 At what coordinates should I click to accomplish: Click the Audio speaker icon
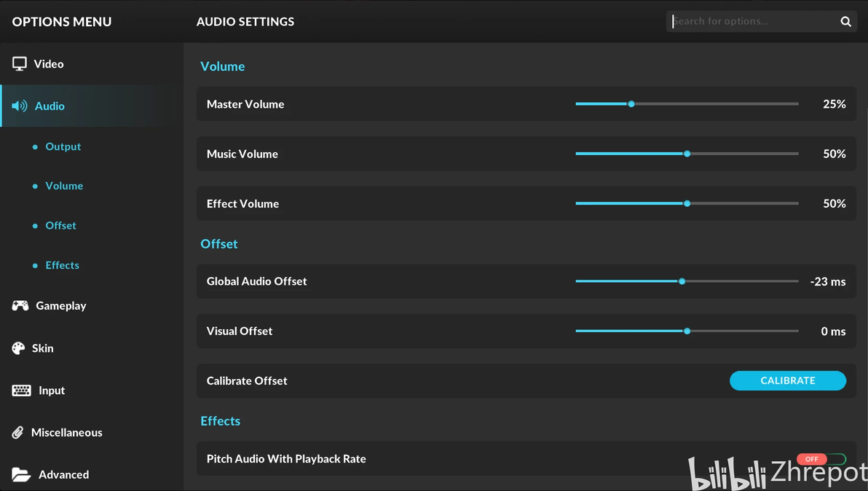(x=20, y=106)
